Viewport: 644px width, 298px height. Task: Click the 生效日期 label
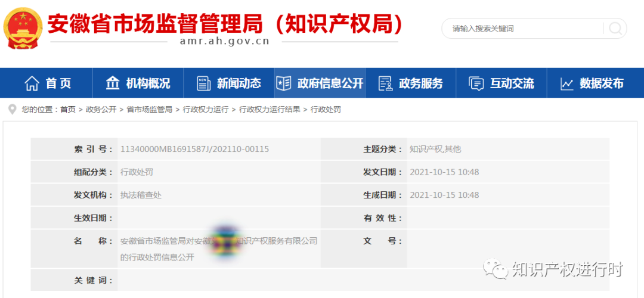[93, 218]
